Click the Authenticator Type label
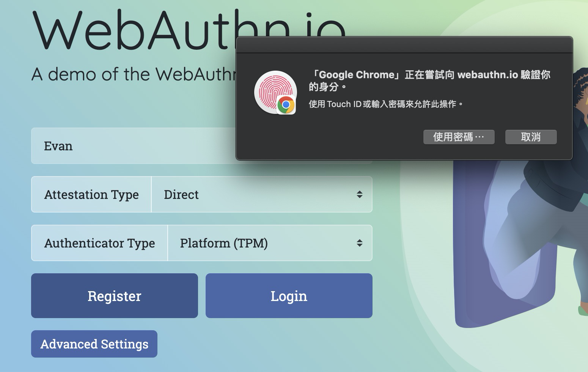Viewport: 588px width, 372px height. pos(99,243)
